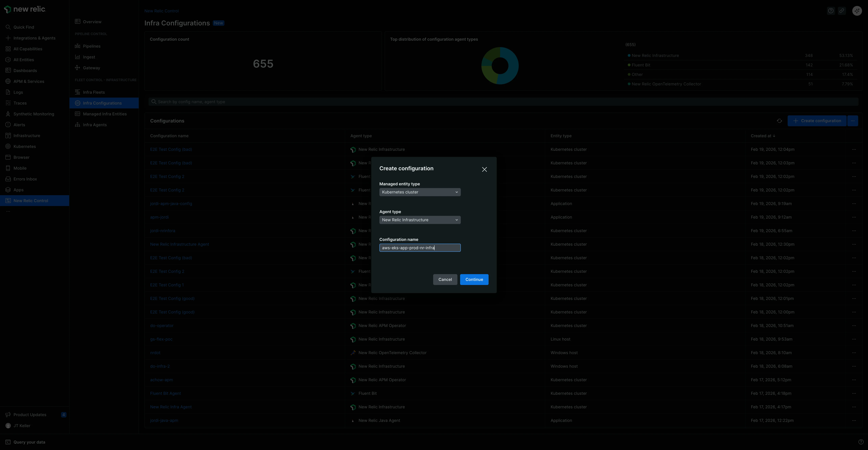Open the E2E Test Config (bad) configuration link
The image size is (868, 450).
(x=171, y=149)
